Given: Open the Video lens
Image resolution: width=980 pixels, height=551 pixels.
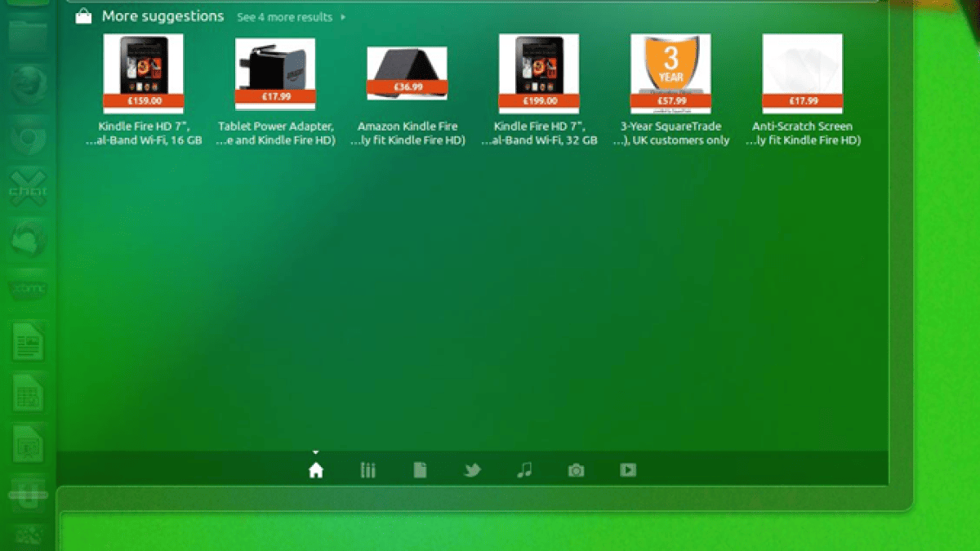Looking at the screenshot, I should [x=628, y=470].
